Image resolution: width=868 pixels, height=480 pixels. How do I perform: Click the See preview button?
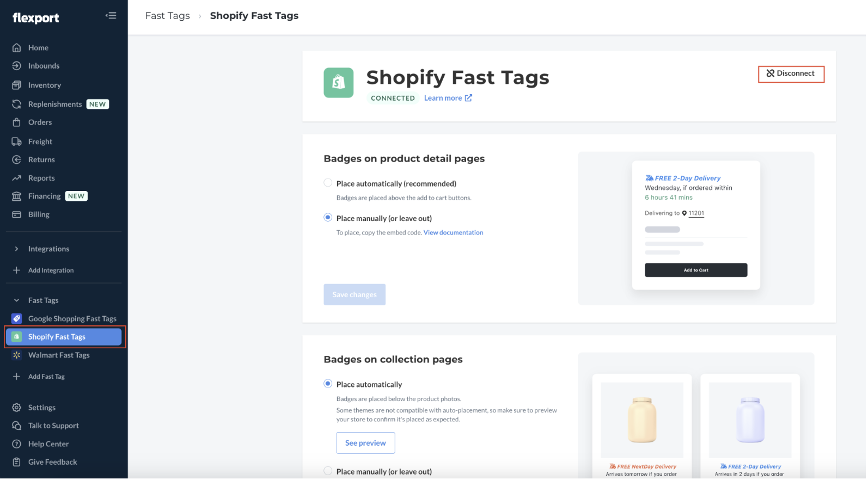365,443
